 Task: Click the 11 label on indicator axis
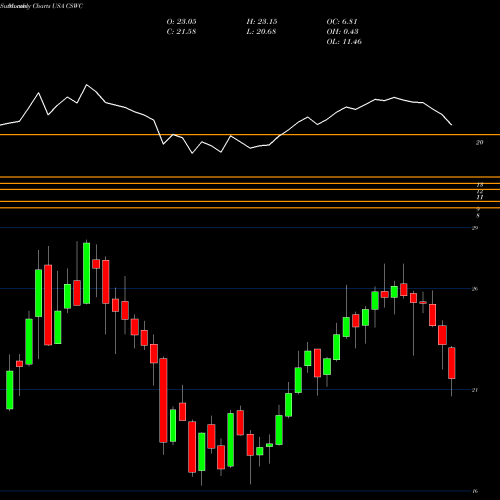coord(480,197)
